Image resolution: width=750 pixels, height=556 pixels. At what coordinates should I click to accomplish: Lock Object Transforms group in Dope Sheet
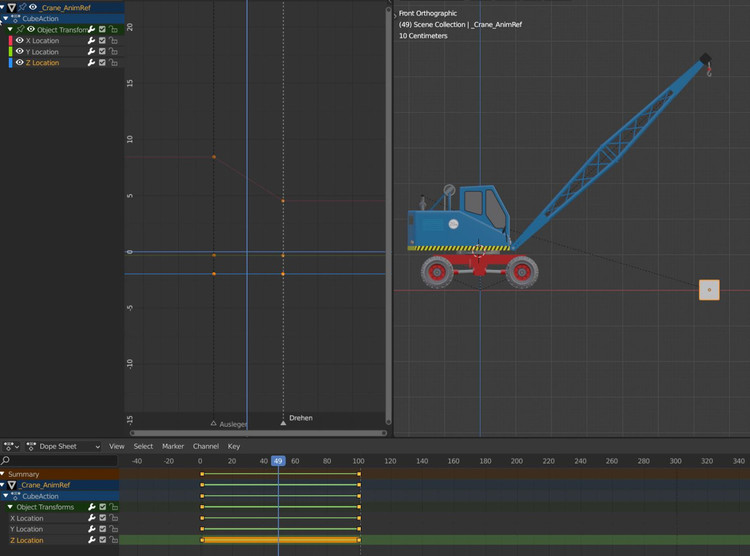pos(113,507)
